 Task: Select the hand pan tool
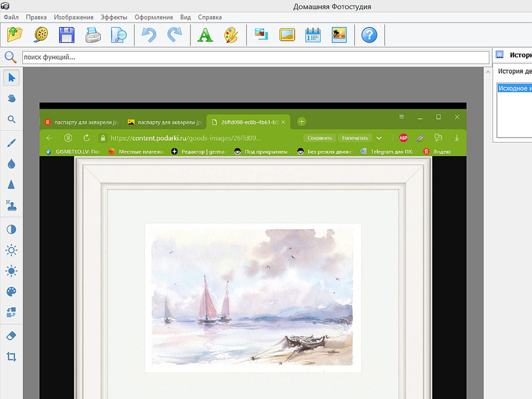[12, 98]
